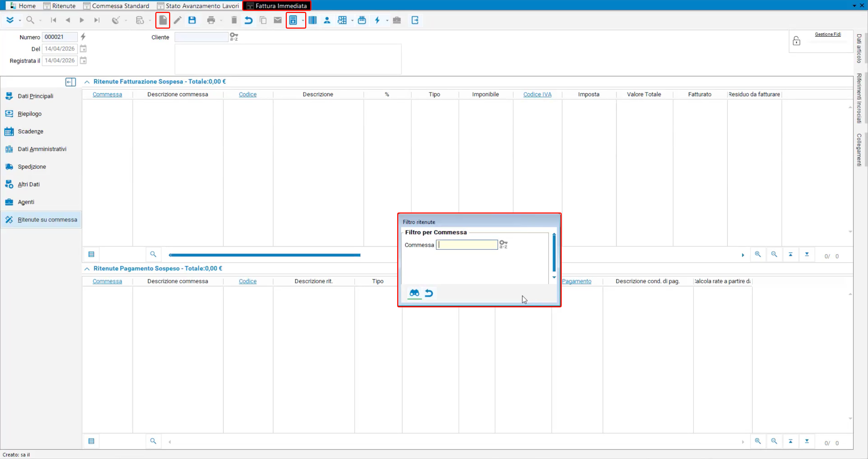This screenshot has width=868, height=459.
Task: Toggle the padlock icon near Gestione Fidi
Action: pos(796,41)
